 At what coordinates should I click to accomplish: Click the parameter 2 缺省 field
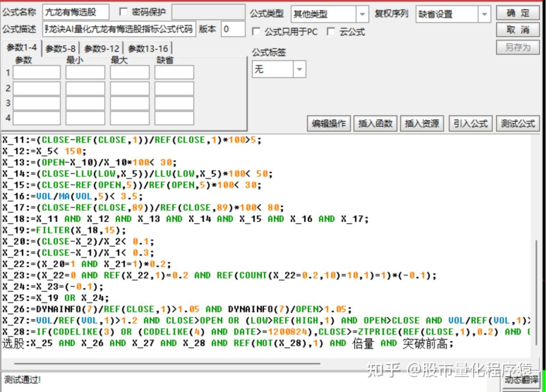[x=174, y=88]
